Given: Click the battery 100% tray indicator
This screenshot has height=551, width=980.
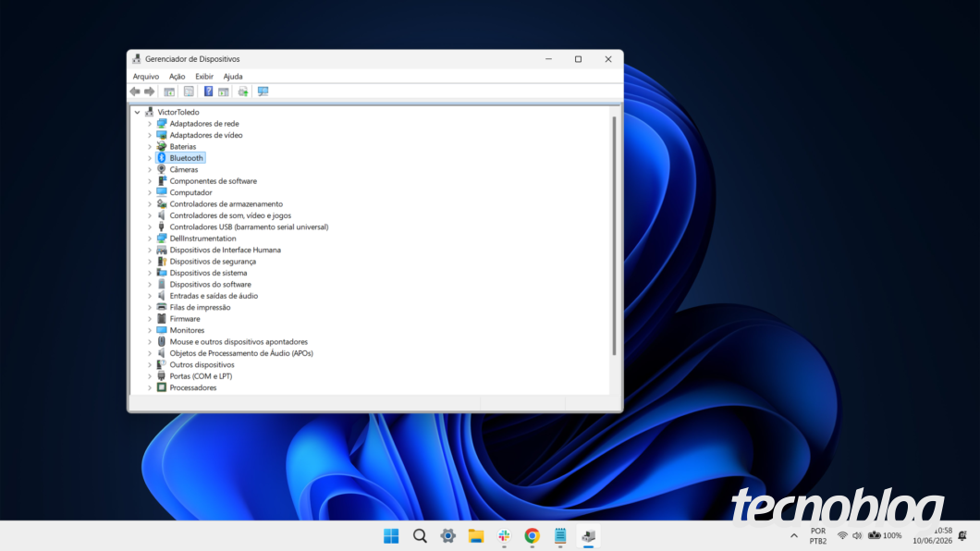Looking at the screenshot, I should tap(885, 536).
